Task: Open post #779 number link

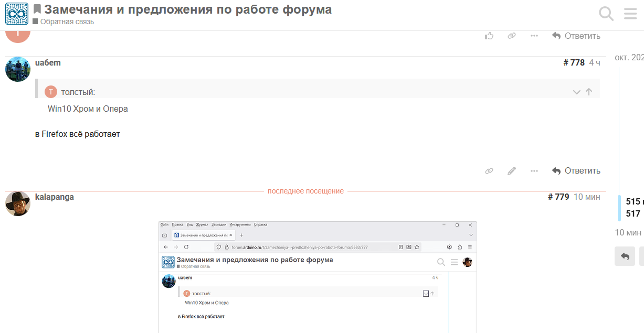Action: 558,197
